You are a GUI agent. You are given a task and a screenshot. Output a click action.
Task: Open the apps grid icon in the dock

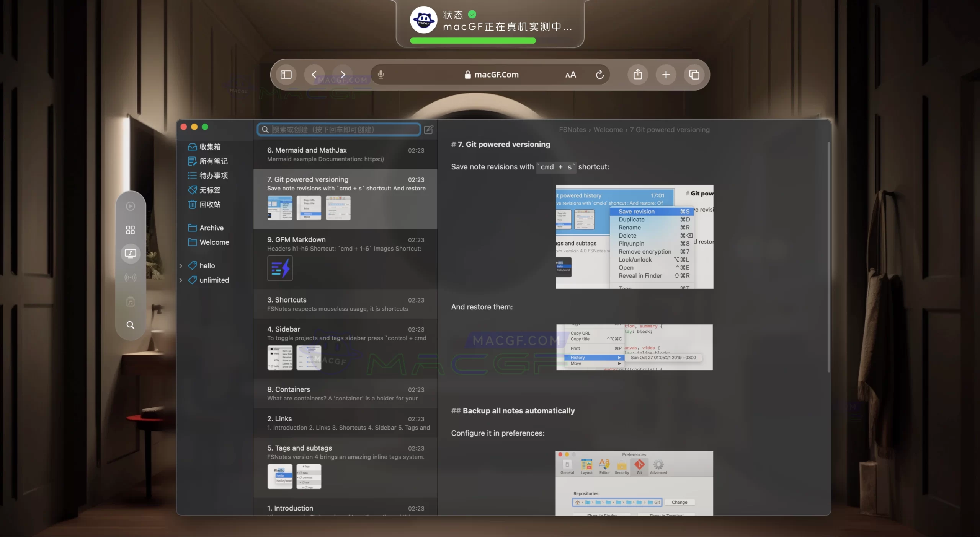point(130,229)
